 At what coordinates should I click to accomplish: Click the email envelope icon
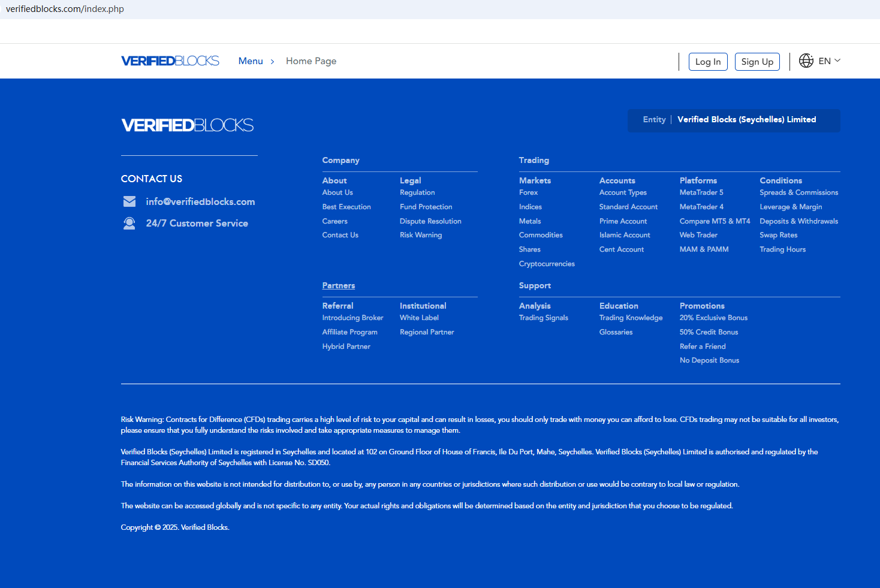129,202
